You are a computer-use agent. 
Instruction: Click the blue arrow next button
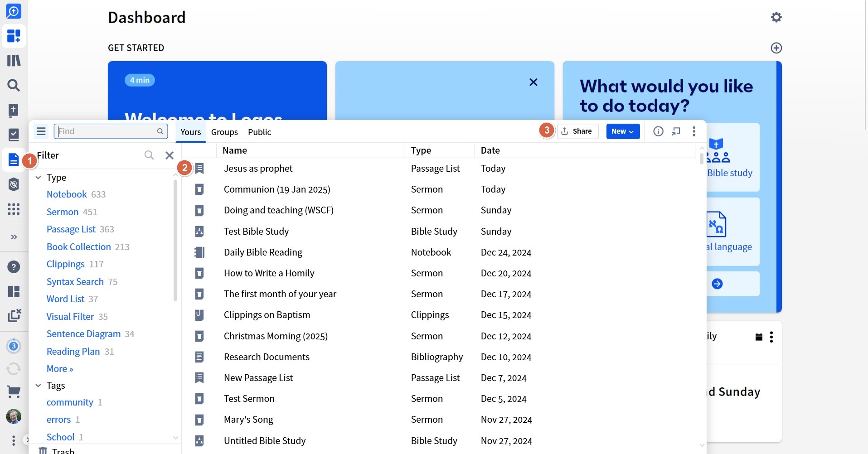tap(717, 284)
